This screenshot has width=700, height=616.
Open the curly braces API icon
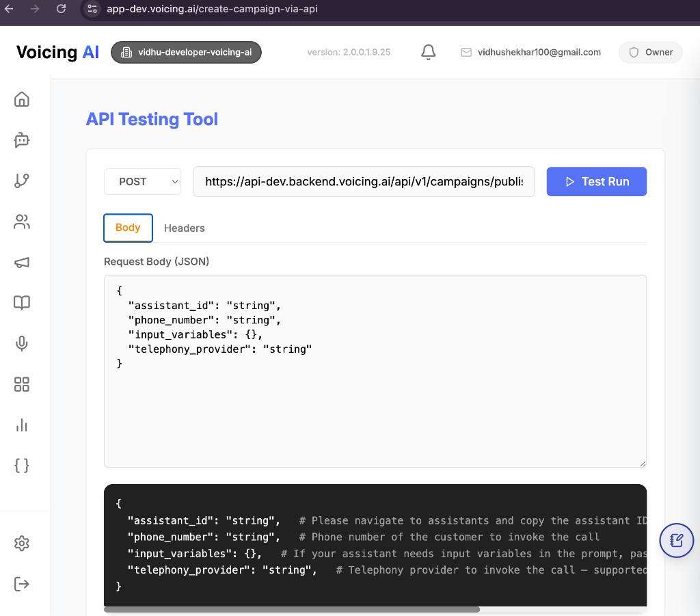pyautogui.click(x=21, y=466)
